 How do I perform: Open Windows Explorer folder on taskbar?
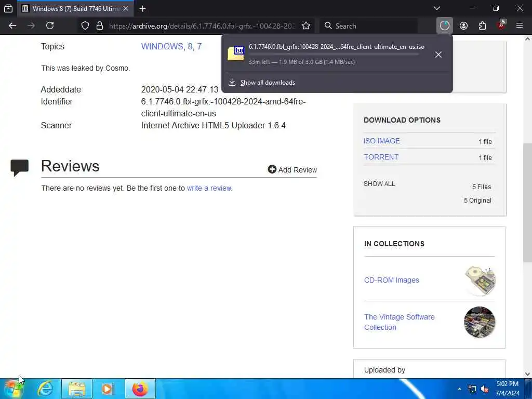pos(77,389)
